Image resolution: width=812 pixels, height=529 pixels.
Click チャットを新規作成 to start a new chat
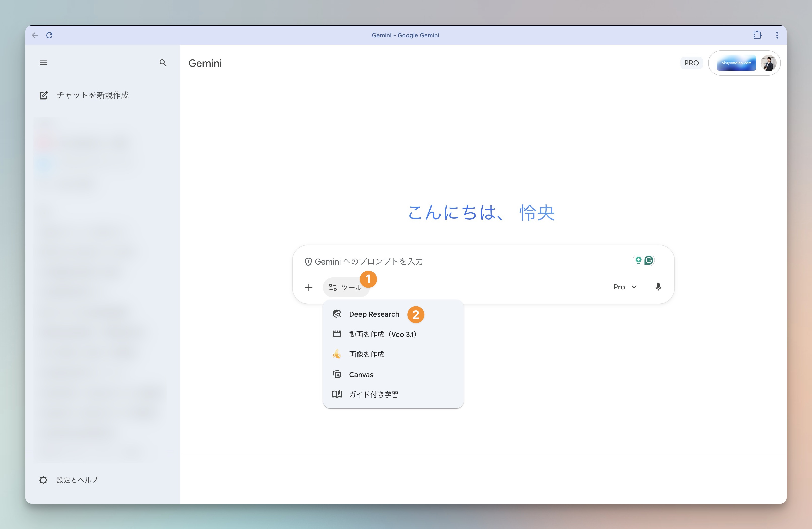(93, 95)
